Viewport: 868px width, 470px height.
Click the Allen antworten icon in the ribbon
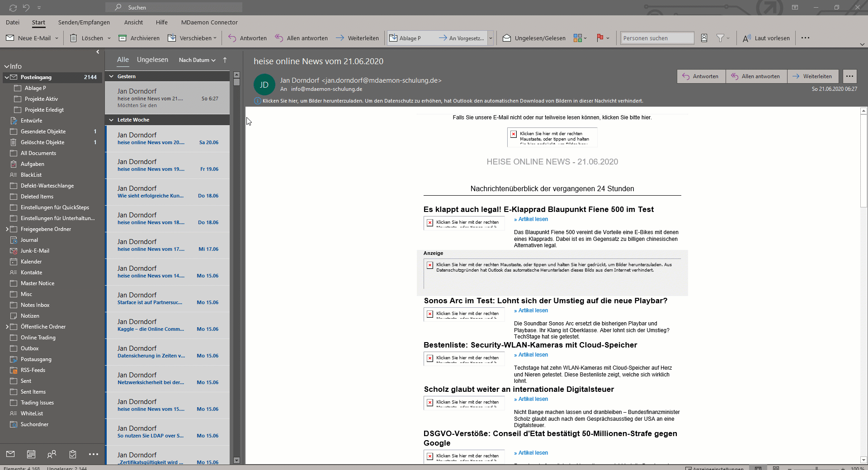[x=279, y=38]
